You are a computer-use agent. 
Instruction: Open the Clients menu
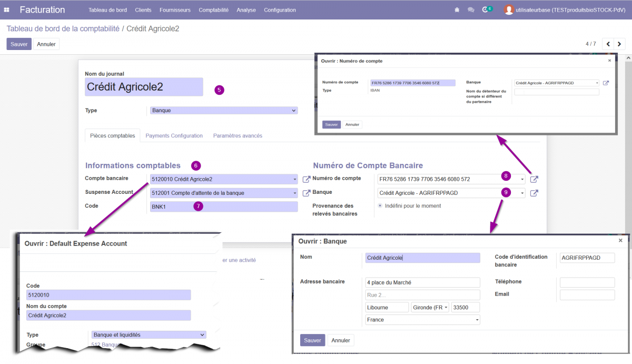click(143, 10)
